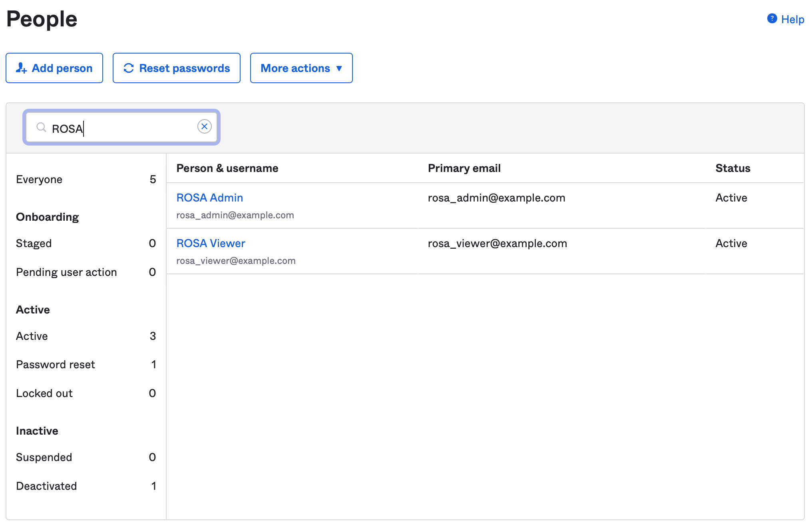812x527 pixels.
Task: Select the Staged onboarding filter
Action: (x=34, y=243)
